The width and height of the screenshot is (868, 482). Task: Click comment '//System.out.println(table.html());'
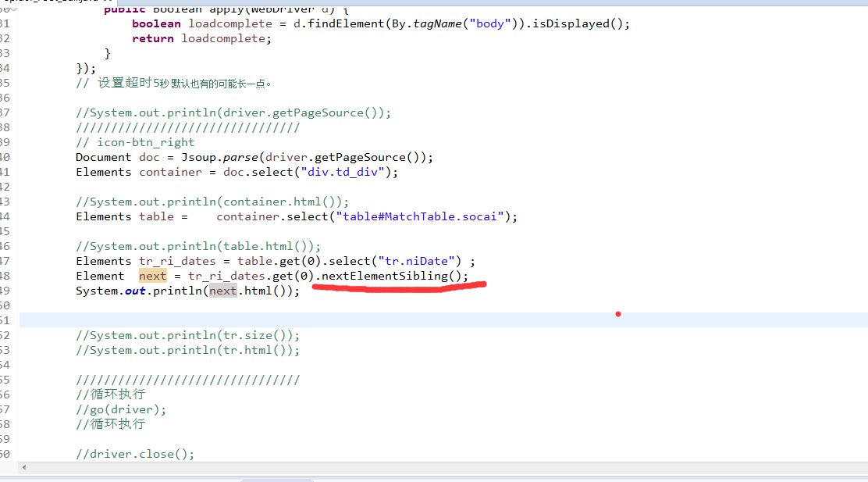click(x=198, y=246)
